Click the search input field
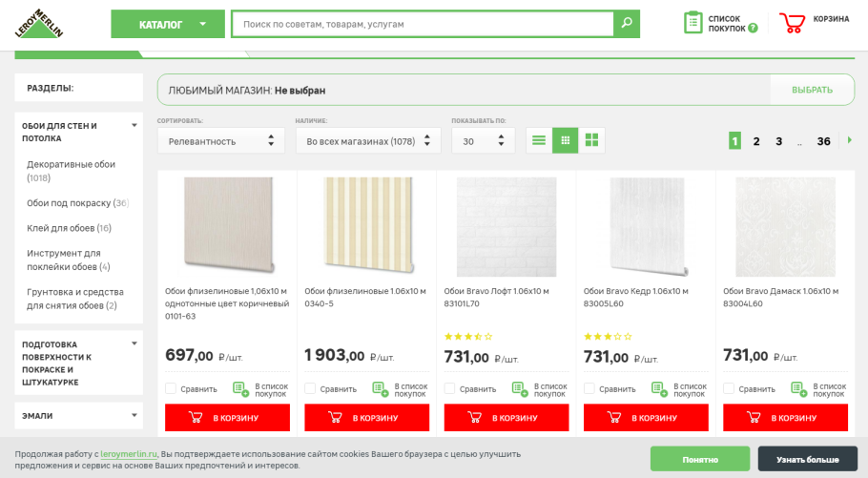868x478 pixels. (x=424, y=24)
